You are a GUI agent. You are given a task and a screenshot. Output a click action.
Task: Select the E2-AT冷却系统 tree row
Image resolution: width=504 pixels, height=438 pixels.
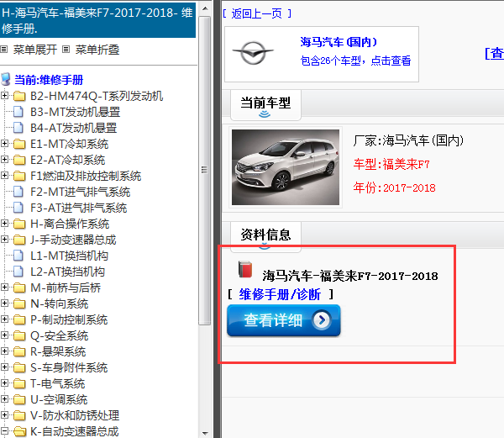(x=67, y=160)
